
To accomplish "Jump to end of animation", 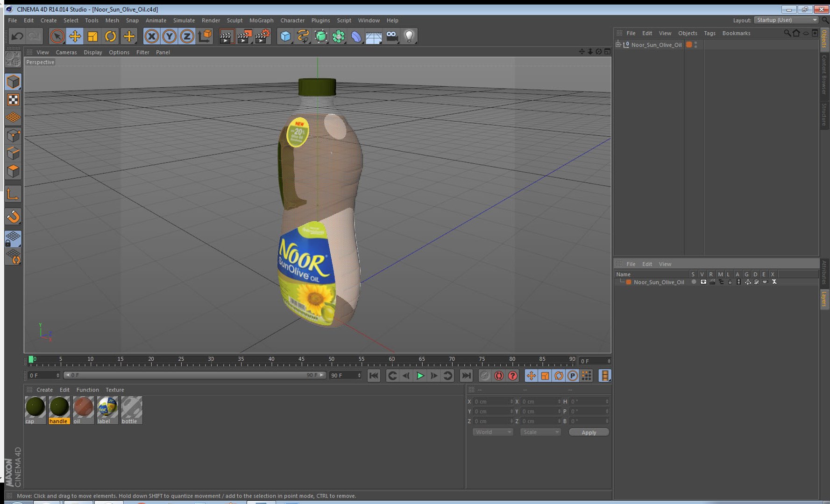I will click(x=466, y=376).
